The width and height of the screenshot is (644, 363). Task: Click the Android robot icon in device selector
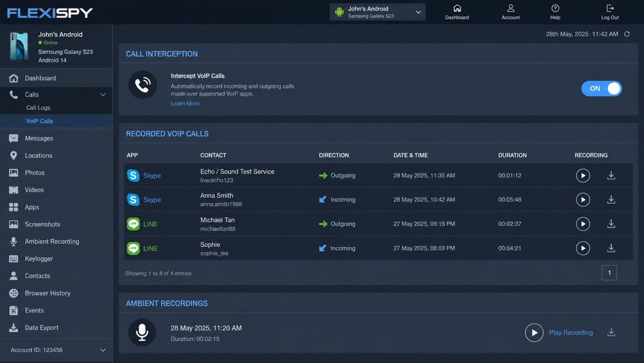tap(339, 12)
